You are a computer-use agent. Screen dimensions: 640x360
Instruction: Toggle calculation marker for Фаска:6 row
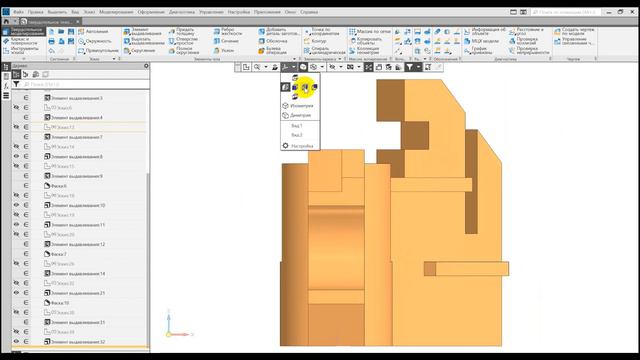pyautogui.click(x=26, y=186)
